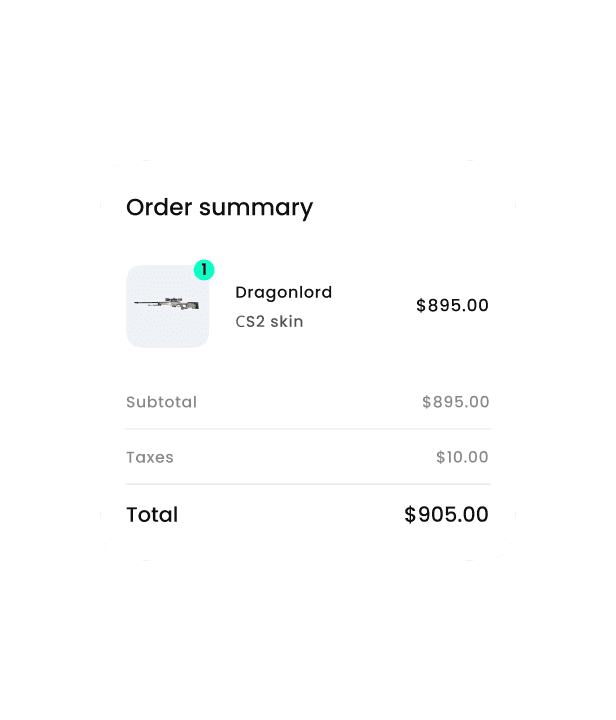Click the Taxes label
616x720 pixels.
point(150,457)
